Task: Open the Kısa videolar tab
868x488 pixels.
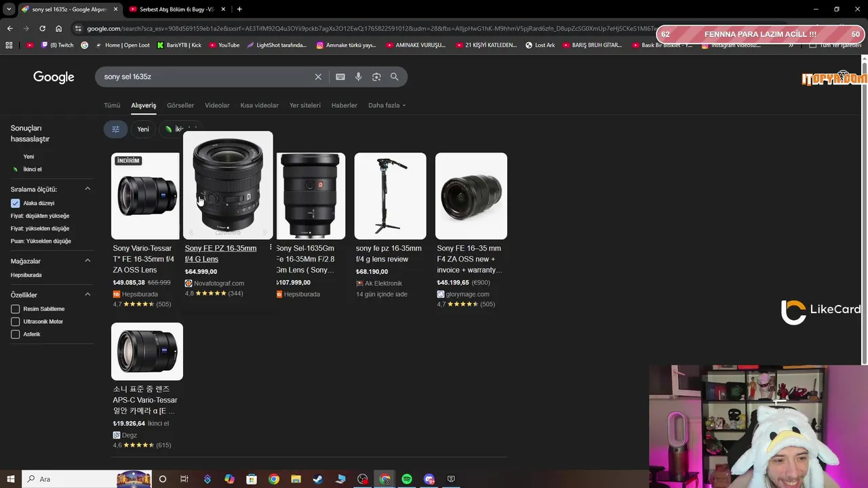Action: [259, 105]
